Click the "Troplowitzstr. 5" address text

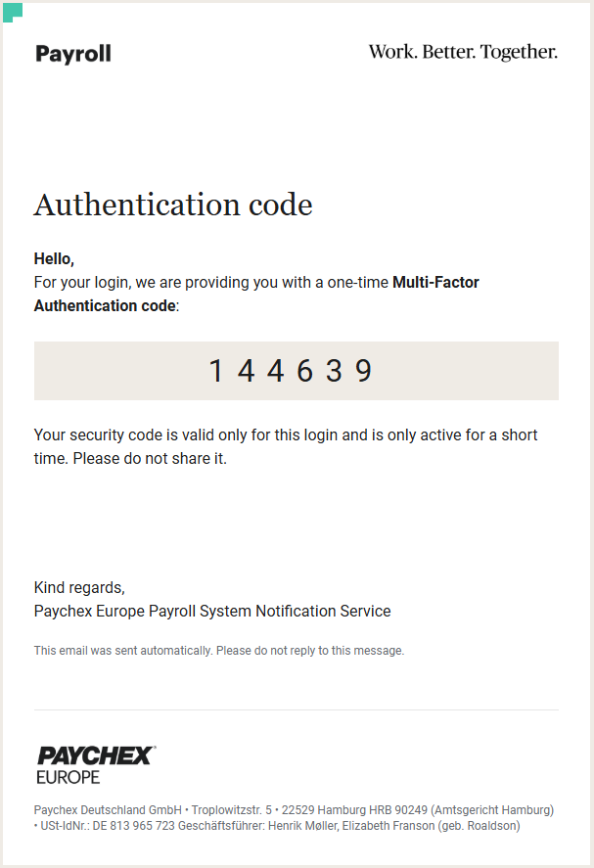coord(232,810)
